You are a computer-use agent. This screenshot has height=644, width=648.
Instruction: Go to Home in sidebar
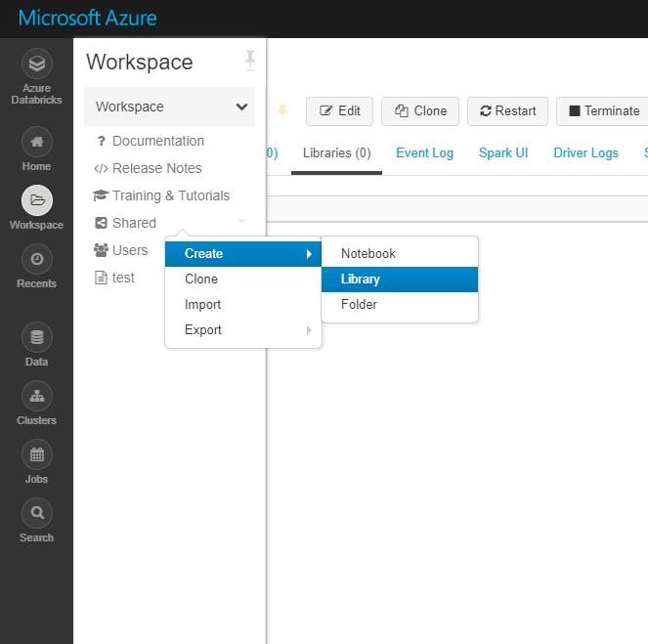(37, 150)
